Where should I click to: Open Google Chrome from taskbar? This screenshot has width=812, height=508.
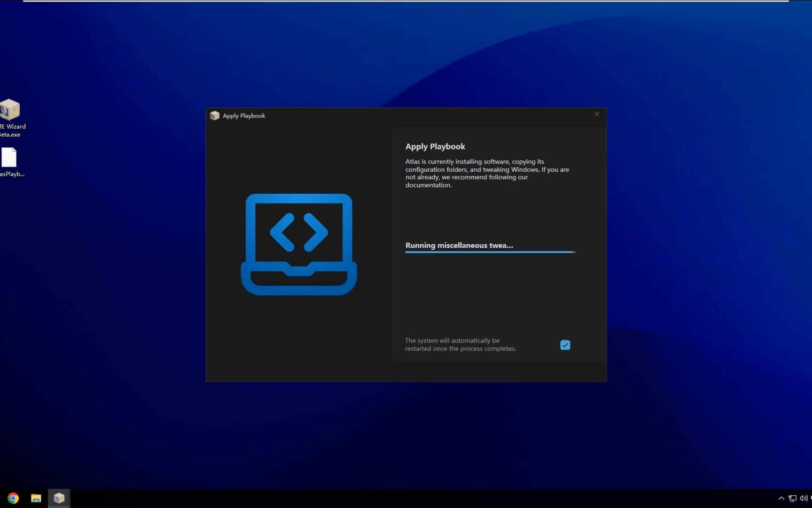click(x=13, y=498)
